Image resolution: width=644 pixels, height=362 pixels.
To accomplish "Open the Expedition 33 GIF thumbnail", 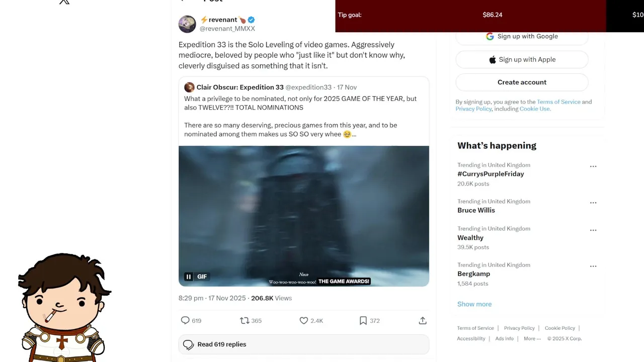I will pos(304,216).
